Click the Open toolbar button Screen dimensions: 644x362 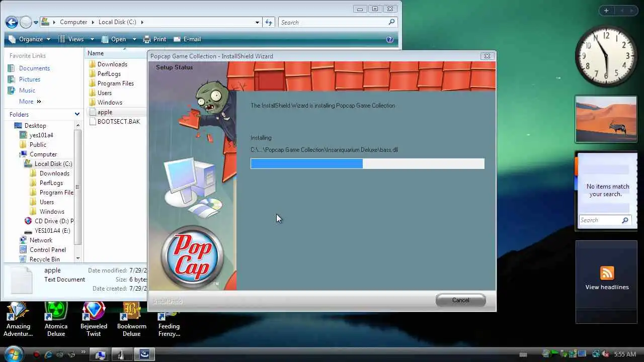114,39
